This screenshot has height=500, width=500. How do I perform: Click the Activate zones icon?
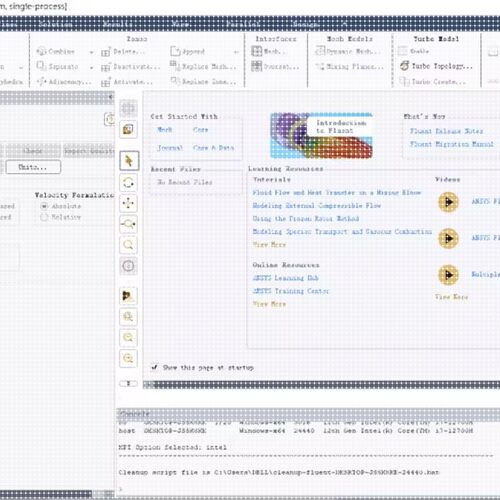pyautogui.click(x=106, y=82)
